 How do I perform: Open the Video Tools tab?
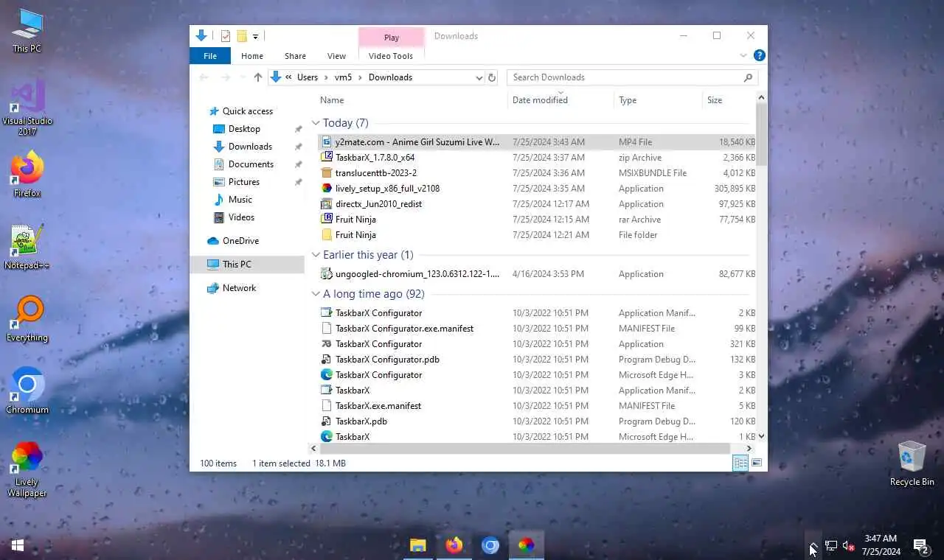click(x=391, y=56)
